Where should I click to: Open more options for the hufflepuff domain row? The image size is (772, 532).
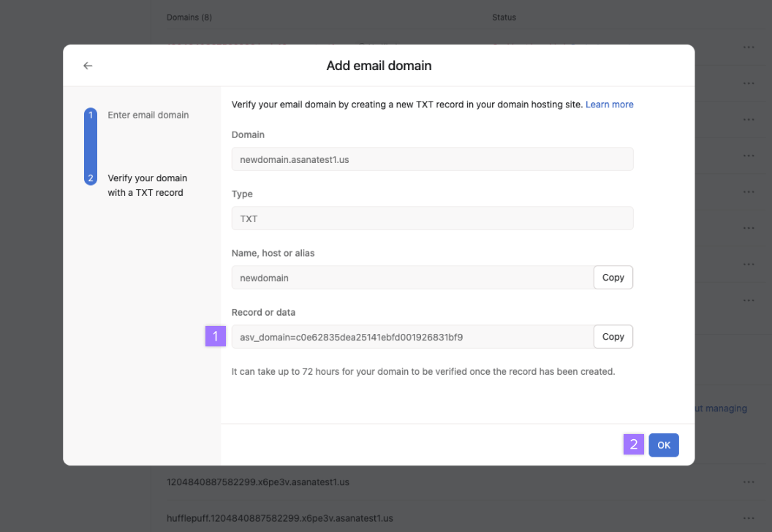[x=748, y=518]
